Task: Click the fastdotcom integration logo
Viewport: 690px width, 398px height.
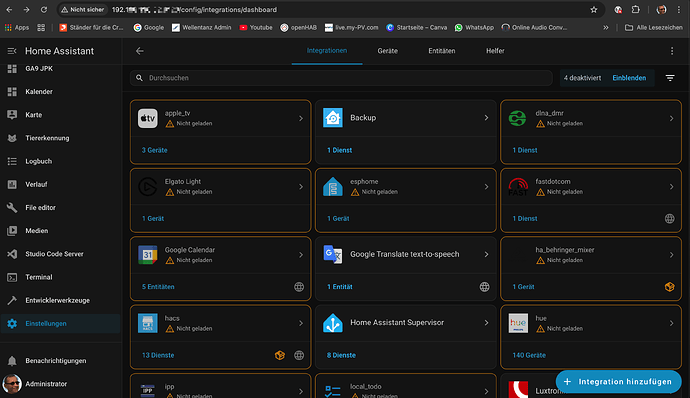Action: pyautogui.click(x=518, y=187)
